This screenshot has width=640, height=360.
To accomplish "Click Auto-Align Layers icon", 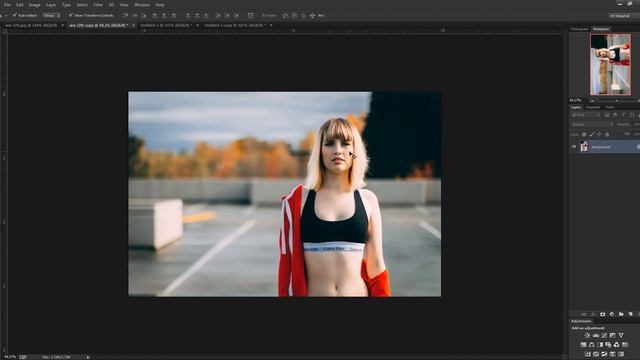I will point(251,16).
